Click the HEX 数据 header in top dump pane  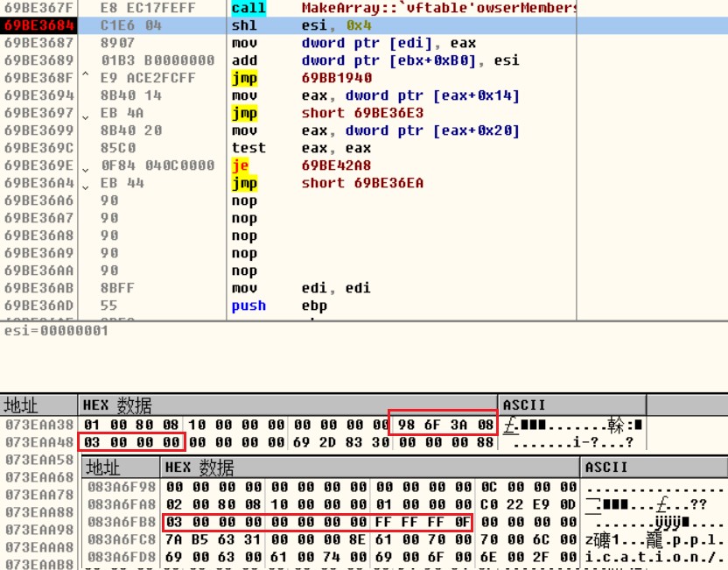117,405
